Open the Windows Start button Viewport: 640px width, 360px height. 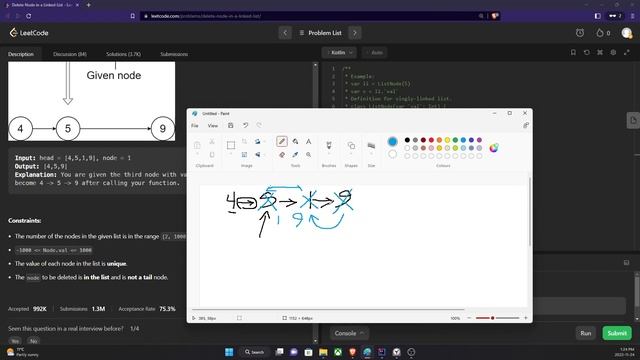229,352
